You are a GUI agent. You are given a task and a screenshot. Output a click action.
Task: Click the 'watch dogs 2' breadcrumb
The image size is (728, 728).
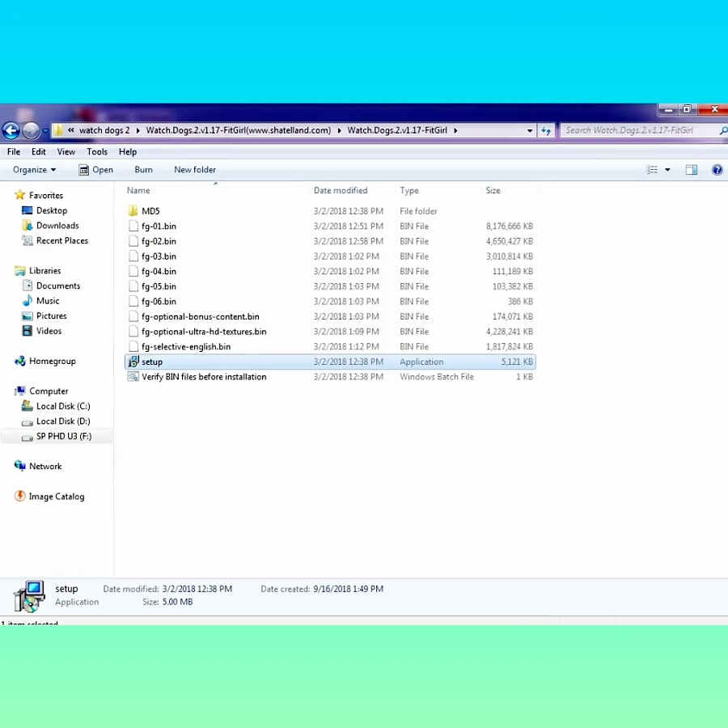coord(104,130)
